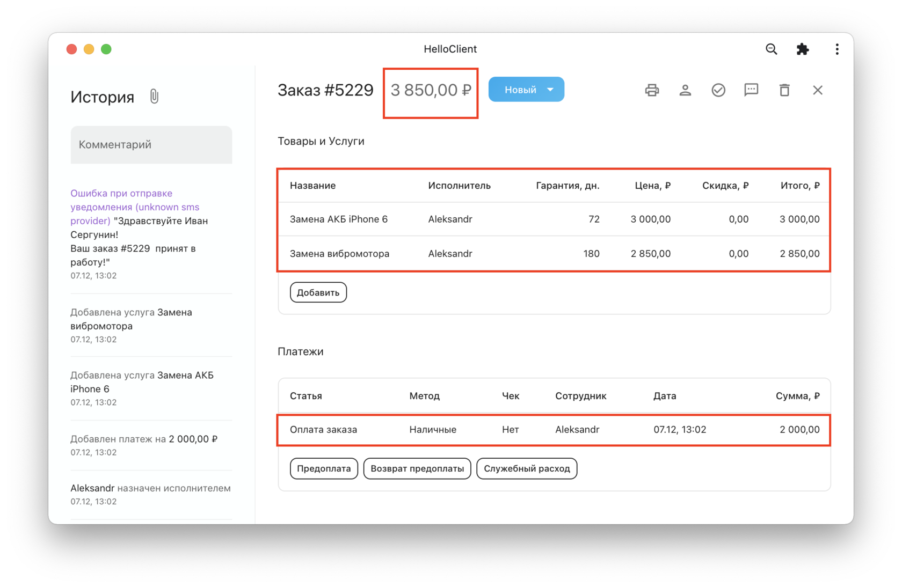The height and width of the screenshot is (588, 902).
Task: Click the 3 000,00 total cell
Action: coord(799,219)
